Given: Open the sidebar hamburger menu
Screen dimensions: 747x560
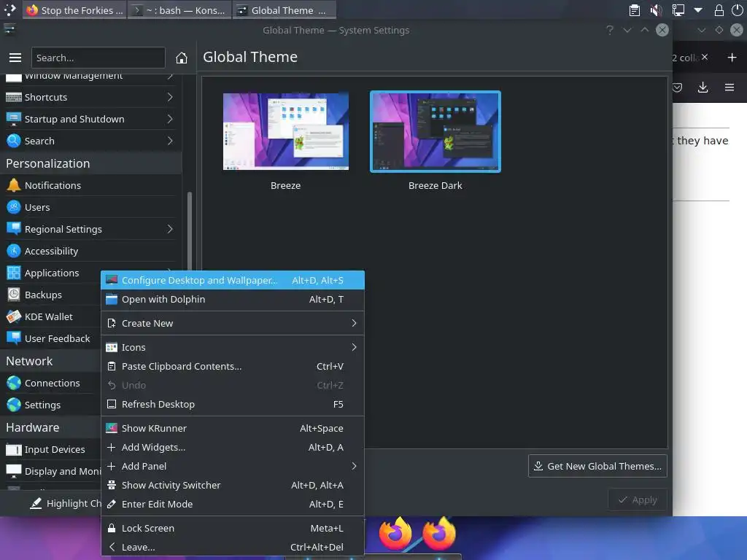Looking at the screenshot, I should click(x=15, y=58).
